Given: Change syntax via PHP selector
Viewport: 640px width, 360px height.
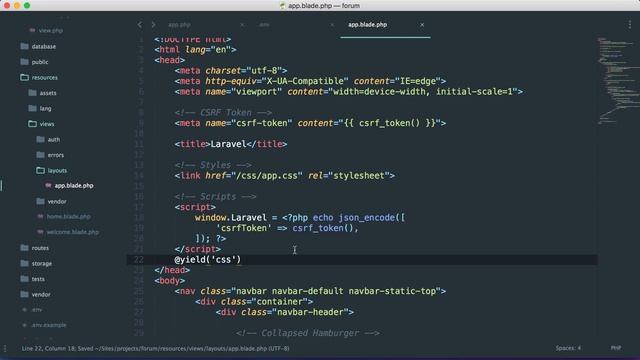Looking at the screenshot, I should point(616,348).
